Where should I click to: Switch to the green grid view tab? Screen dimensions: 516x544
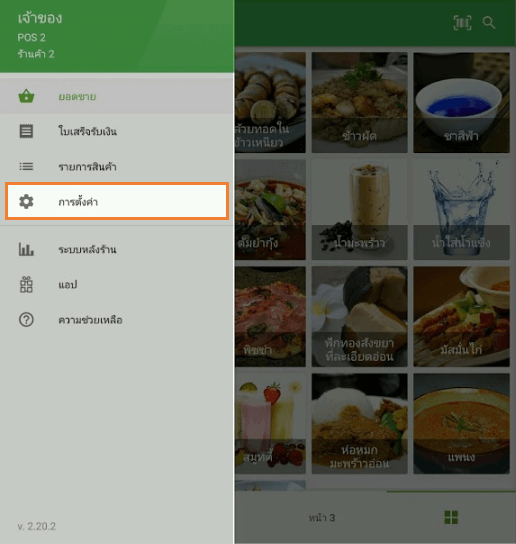pos(451,517)
